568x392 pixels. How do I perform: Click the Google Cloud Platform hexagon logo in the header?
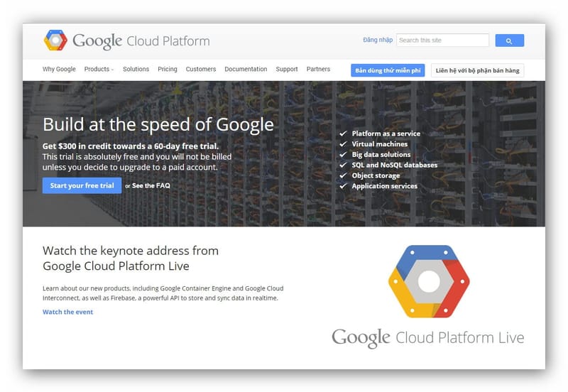(x=55, y=40)
